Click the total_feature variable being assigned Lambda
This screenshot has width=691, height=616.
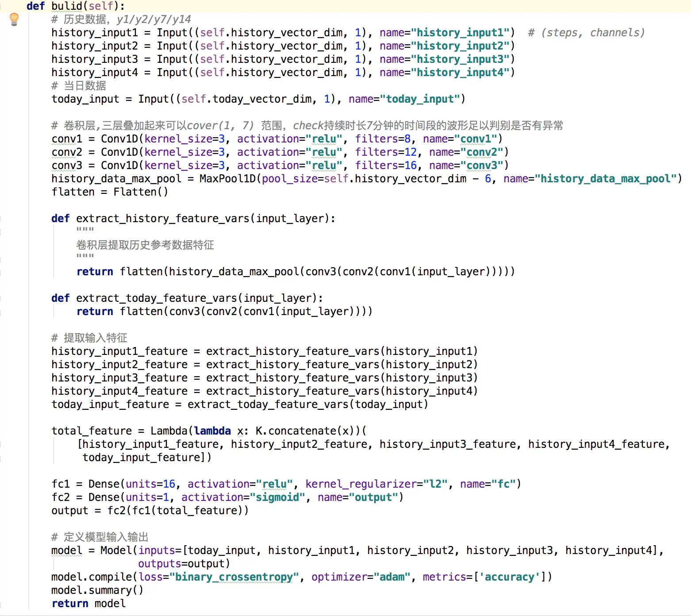click(92, 431)
